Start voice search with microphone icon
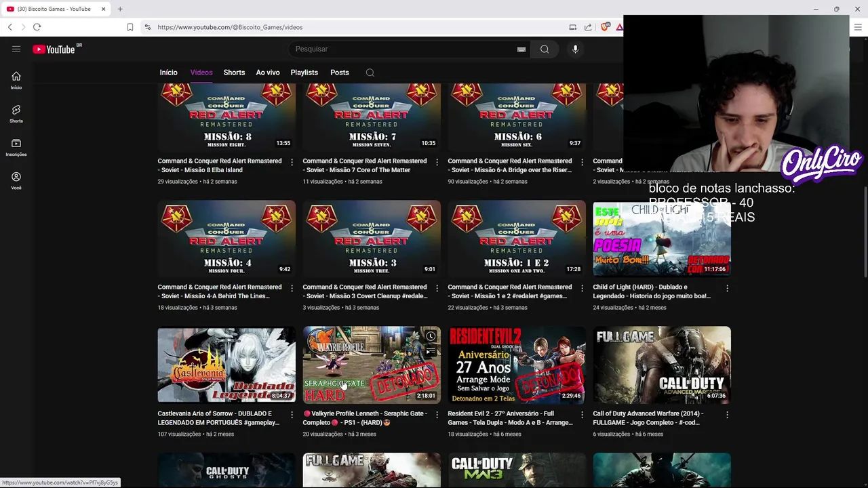Image resolution: width=868 pixels, height=488 pixels. [575, 49]
